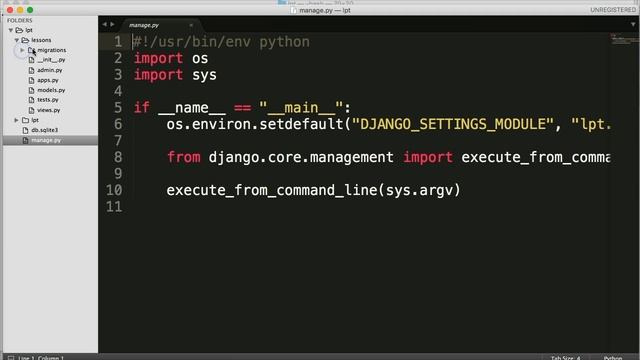The image size is (640, 360).
Task: Open apps.py in the sidebar
Action: [48, 80]
